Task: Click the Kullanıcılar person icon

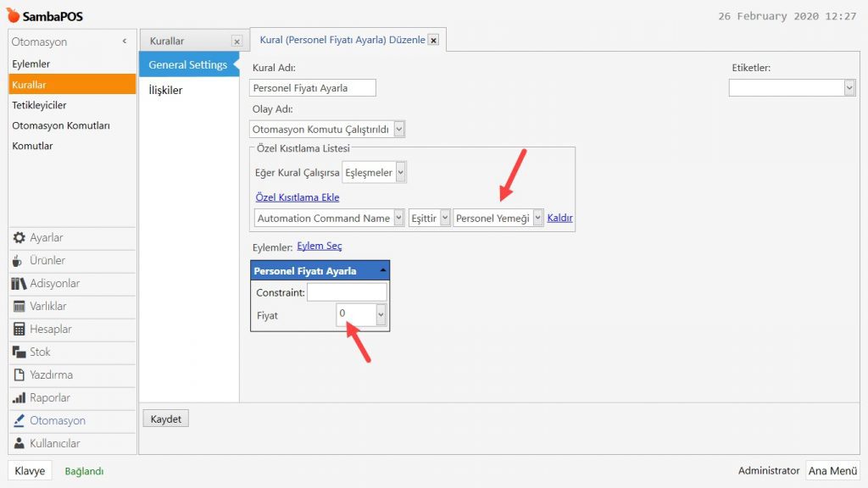Action: coord(19,444)
